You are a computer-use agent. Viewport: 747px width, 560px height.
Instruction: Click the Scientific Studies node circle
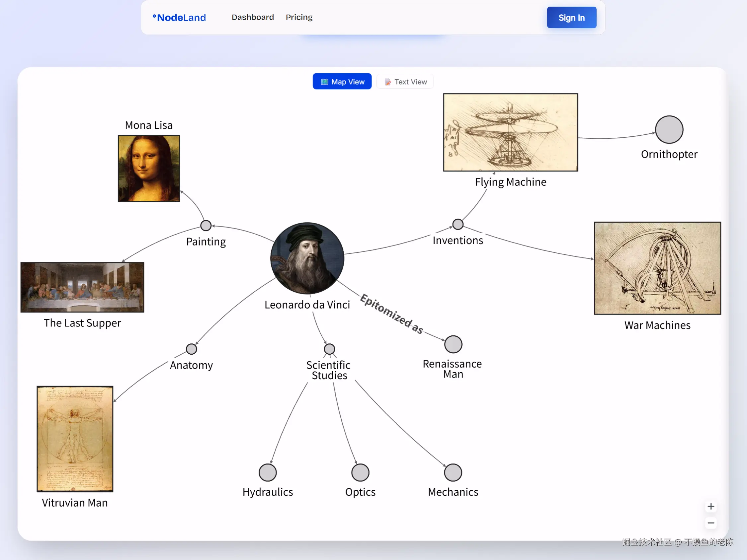click(329, 349)
